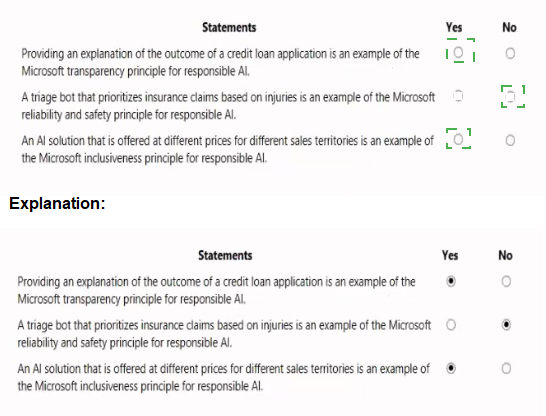Select filled No radio for triage bot in Explanation

pos(506,325)
